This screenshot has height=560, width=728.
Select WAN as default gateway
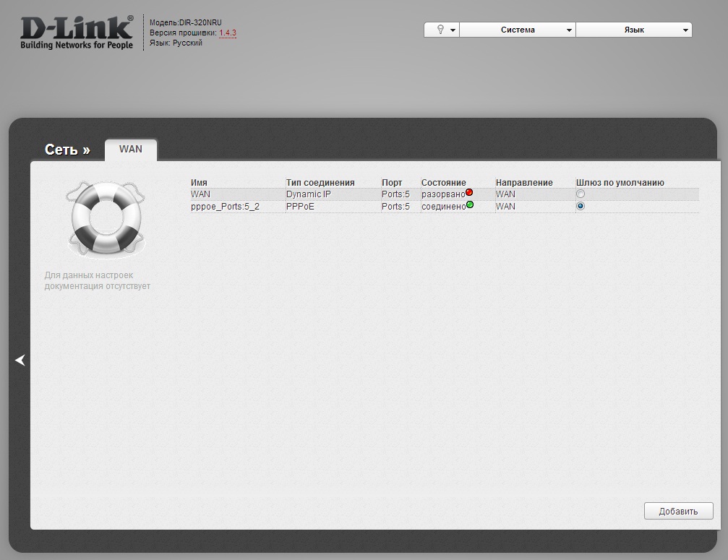tap(581, 194)
